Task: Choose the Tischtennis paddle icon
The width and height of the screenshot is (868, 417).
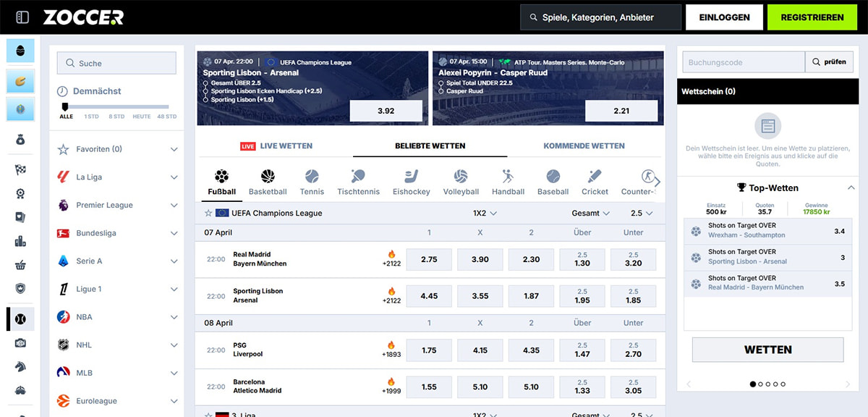Action: click(x=358, y=177)
